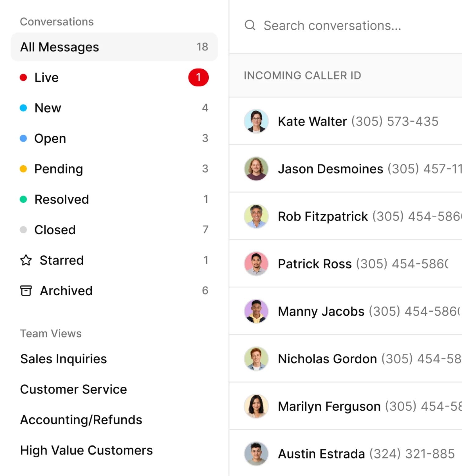Filter by Open conversations
Screen dimensions: 462x476
tap(114, 138)
